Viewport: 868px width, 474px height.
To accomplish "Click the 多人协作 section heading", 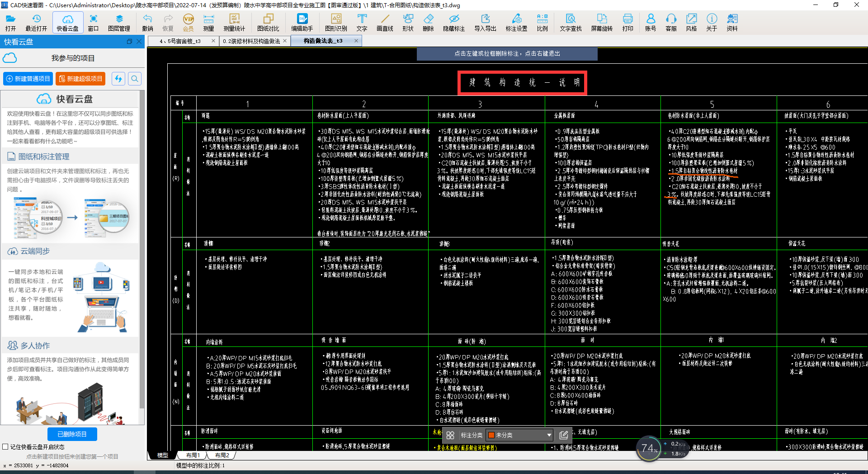I will tap(35, 346).
